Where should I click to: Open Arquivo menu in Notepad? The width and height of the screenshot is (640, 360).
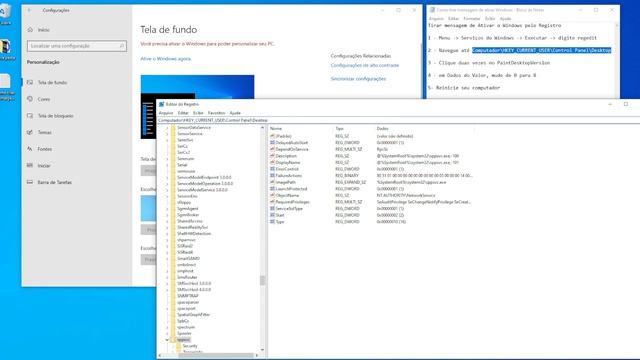[436, 19]
